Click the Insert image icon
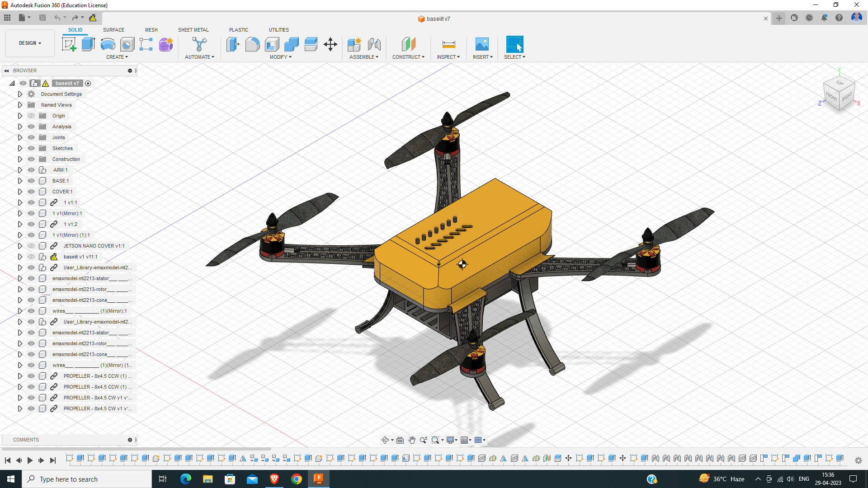Screen dimensions: 868x488 (482, 44)
